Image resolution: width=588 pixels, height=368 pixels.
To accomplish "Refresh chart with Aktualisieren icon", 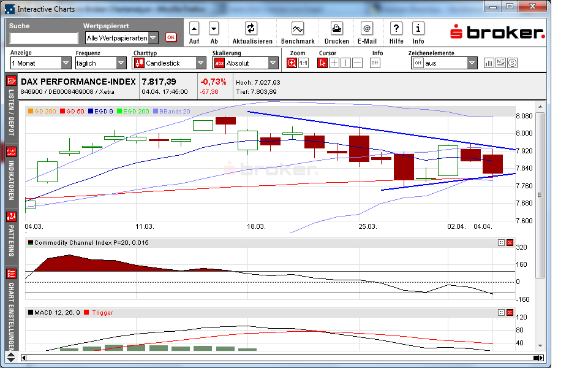I will (251, 29).
